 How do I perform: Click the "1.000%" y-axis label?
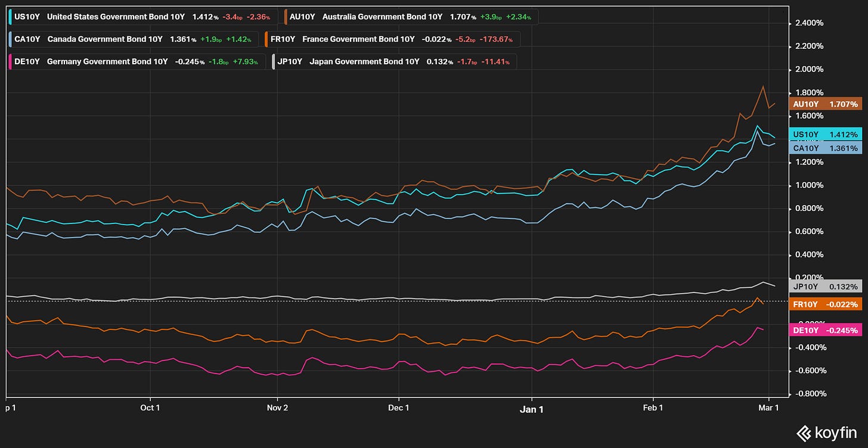810,185
